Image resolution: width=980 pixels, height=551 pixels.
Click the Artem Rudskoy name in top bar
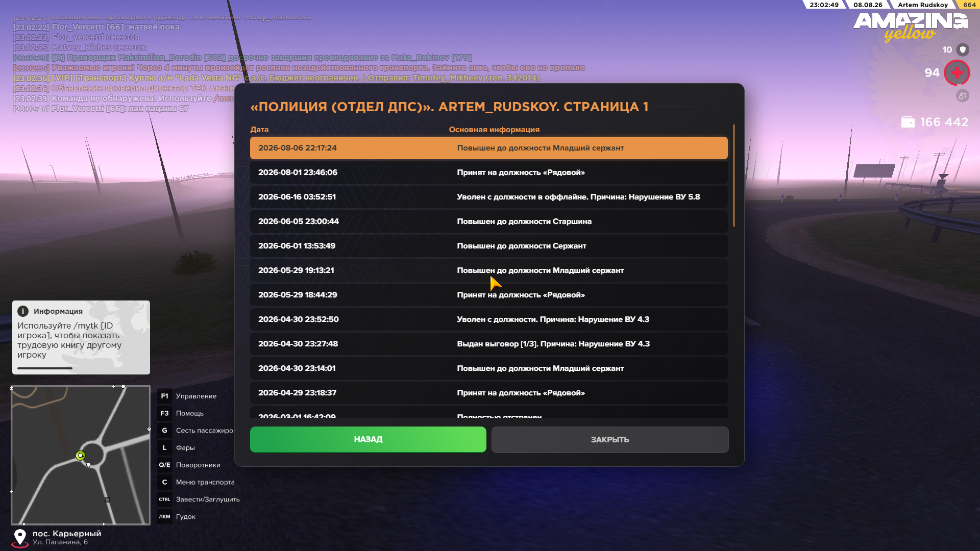pos(923,5)
